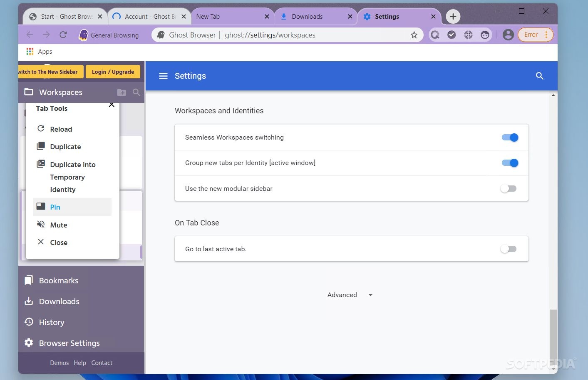Screen dimensions: 588x380
Task: Reload the page from the toolbar
Action: pos(63,35)
